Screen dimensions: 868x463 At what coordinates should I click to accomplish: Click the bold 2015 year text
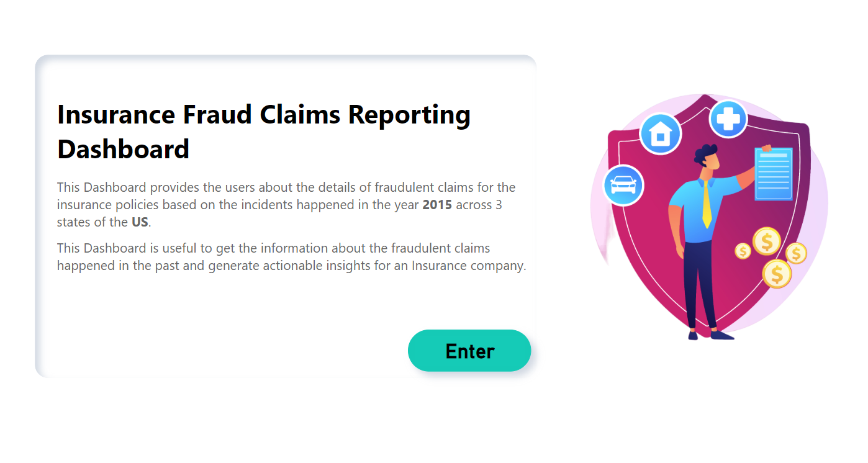(x=437, y=205)
